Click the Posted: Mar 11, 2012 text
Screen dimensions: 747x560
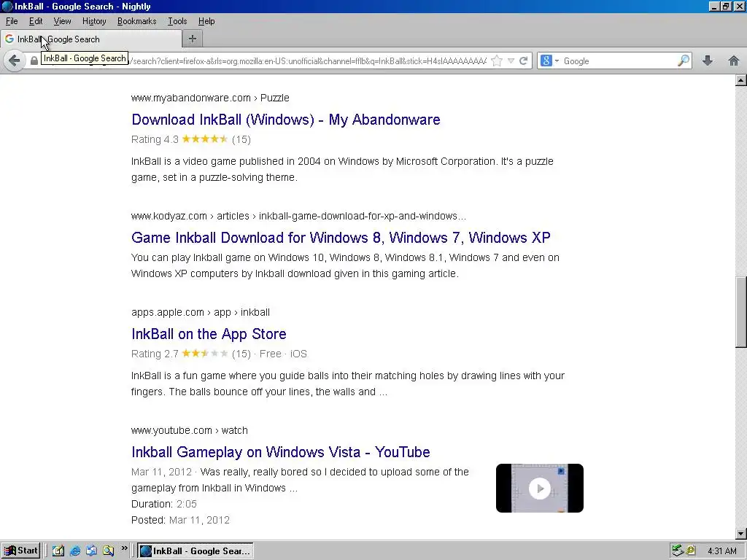(x=181, y=520)
